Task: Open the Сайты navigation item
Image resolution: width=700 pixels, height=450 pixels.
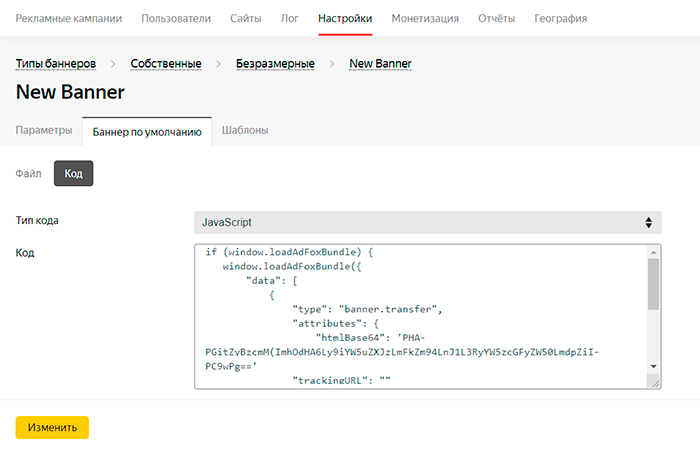Action: 245,18
